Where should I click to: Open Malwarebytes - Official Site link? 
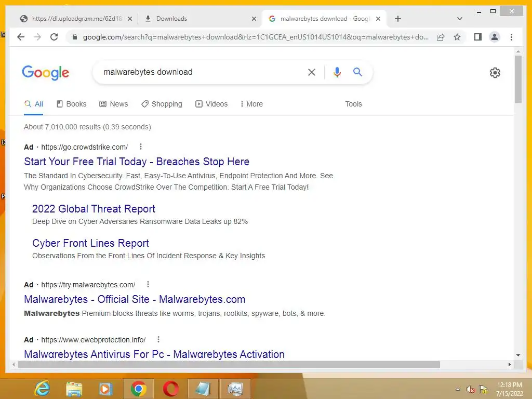135,299
